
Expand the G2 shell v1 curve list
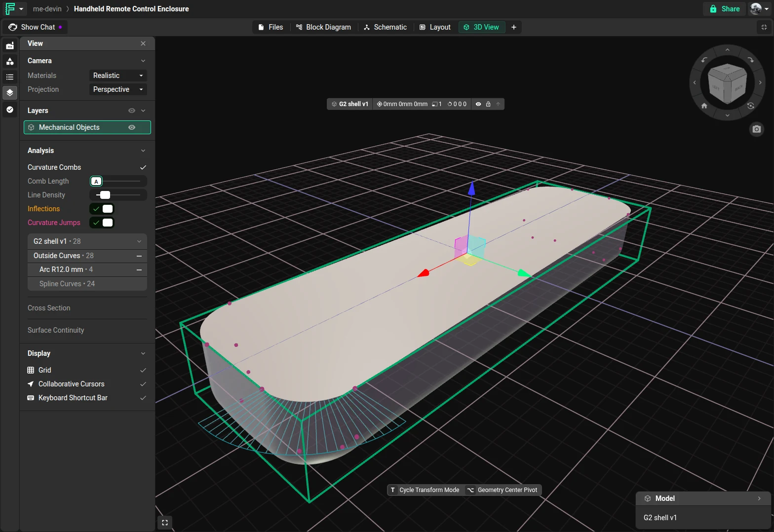click(x=139, y=241)
